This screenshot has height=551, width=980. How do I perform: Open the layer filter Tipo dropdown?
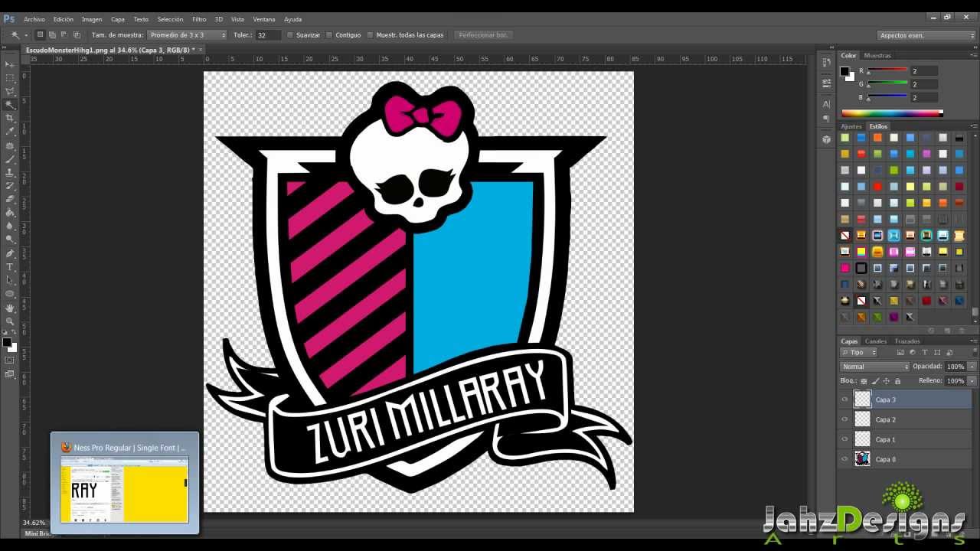859,353
